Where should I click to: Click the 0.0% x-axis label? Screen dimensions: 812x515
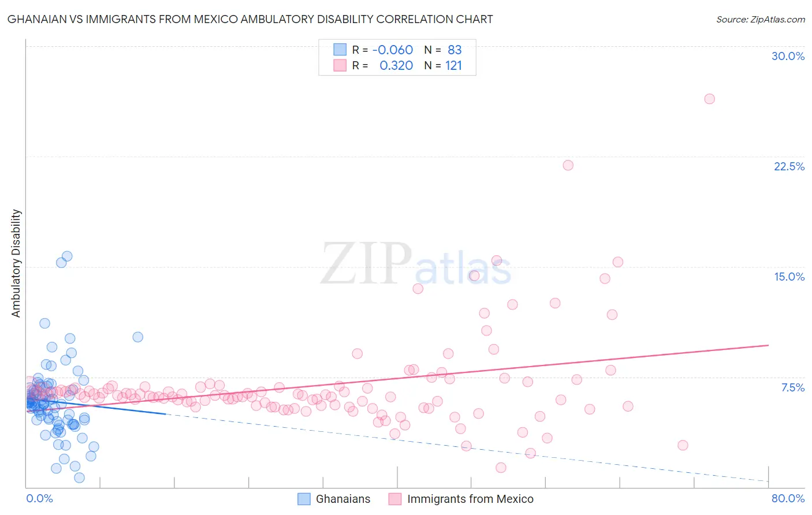coord(39,498)
